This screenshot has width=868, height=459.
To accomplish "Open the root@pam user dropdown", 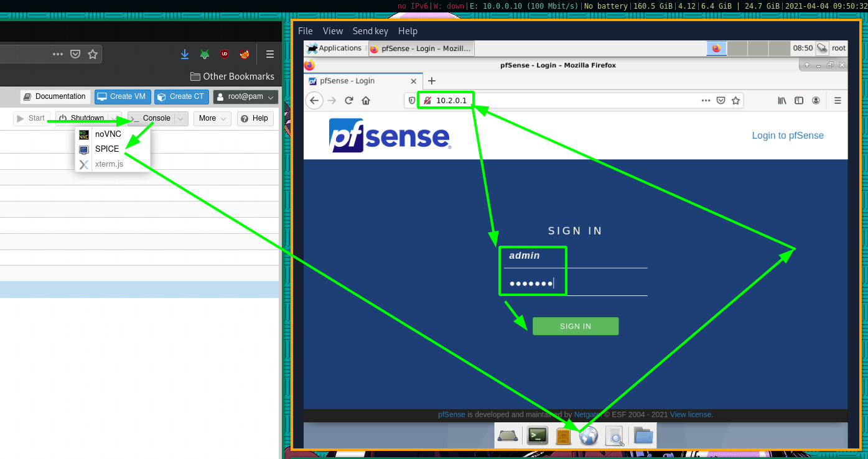I will click(x=245, y=96).
